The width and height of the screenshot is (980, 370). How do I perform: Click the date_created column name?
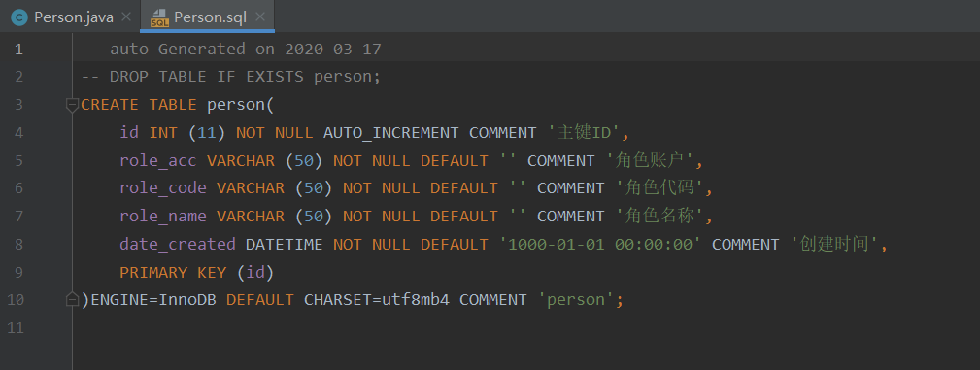point(178,244)
